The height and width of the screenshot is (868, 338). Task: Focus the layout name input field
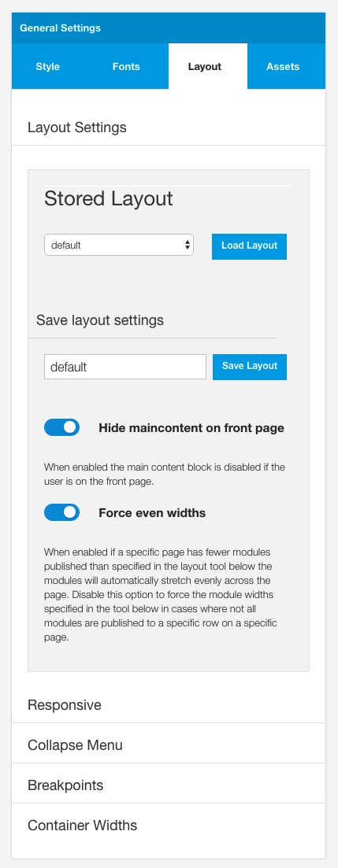pyautogui.click(x=125, y=367)
